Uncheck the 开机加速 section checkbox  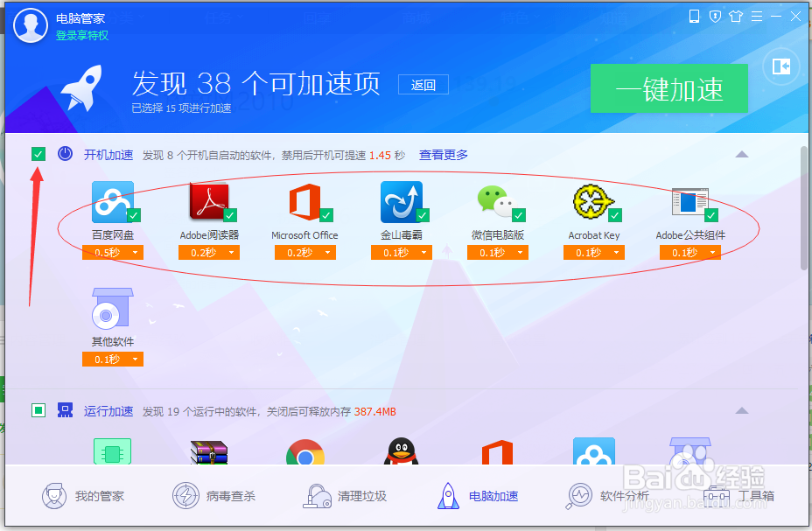click(37, 153)
